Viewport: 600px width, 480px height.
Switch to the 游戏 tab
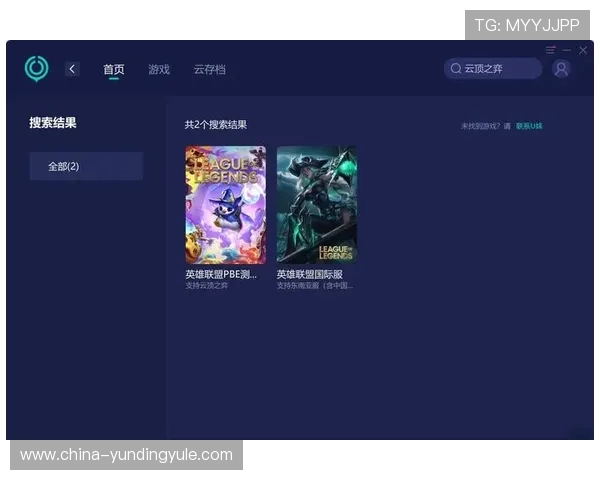click(x=159, y=69)
